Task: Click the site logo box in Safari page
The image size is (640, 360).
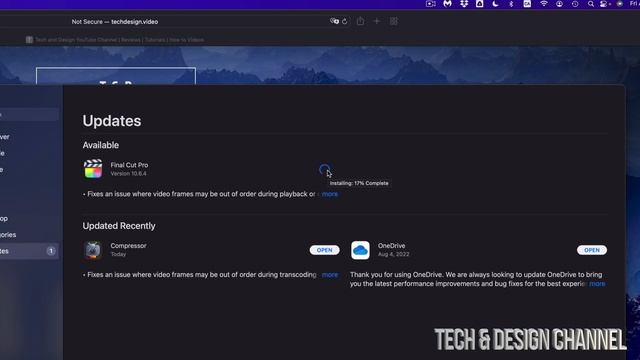Action: 116,76
